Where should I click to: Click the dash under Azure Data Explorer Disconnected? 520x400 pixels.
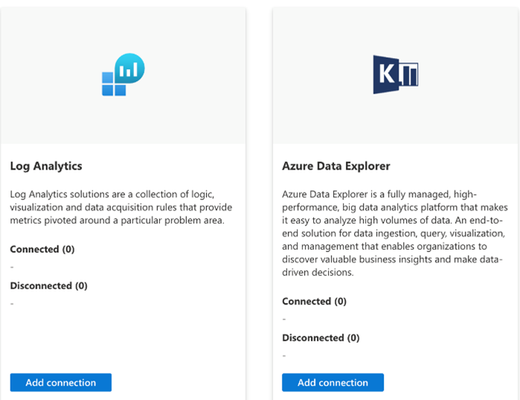point(284,356)
